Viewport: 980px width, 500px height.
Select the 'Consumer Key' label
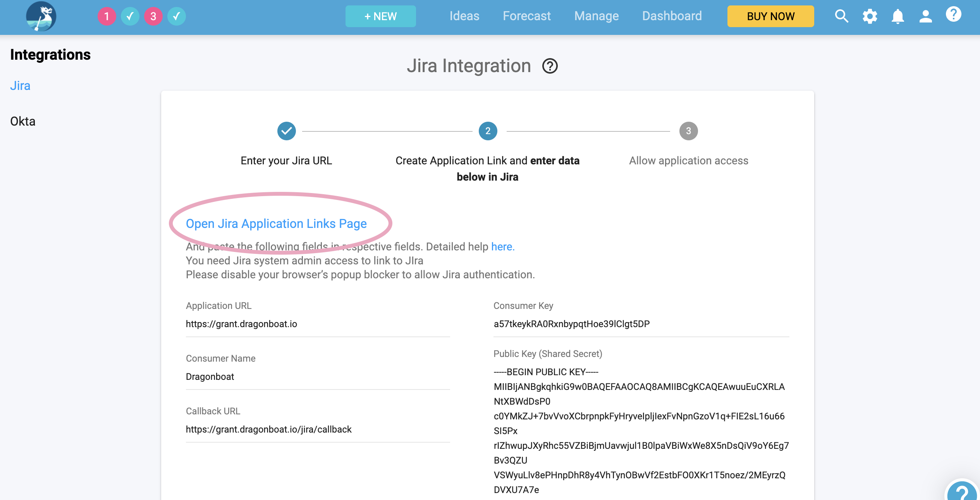point(523,306)
